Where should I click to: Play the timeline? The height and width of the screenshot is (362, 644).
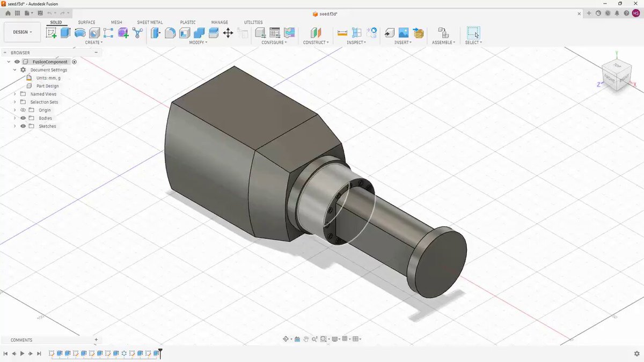pos(22,353)
